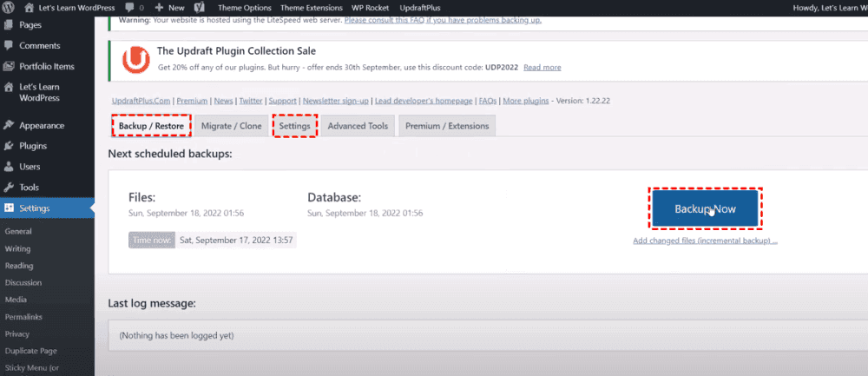This screenshot has width=868, height=376.
Task: Open the Let's Learn WordPress home icon
Action: [x=30, y=8]
